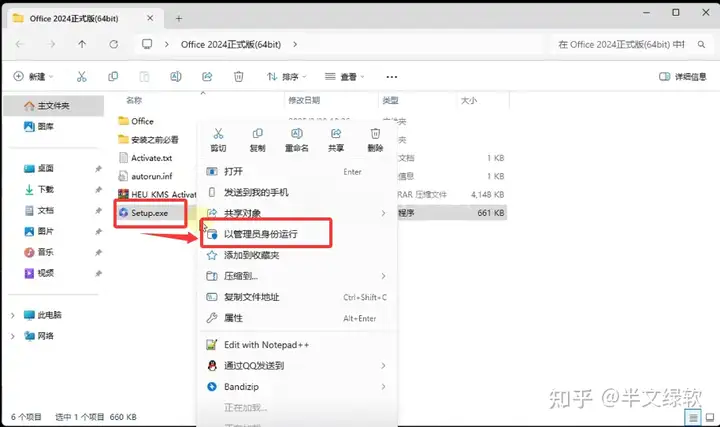Image resolution: width=720 pixels, height=427 pixels.
Task: Select the 安装之前必看 folder
Action: click(148, 140)
